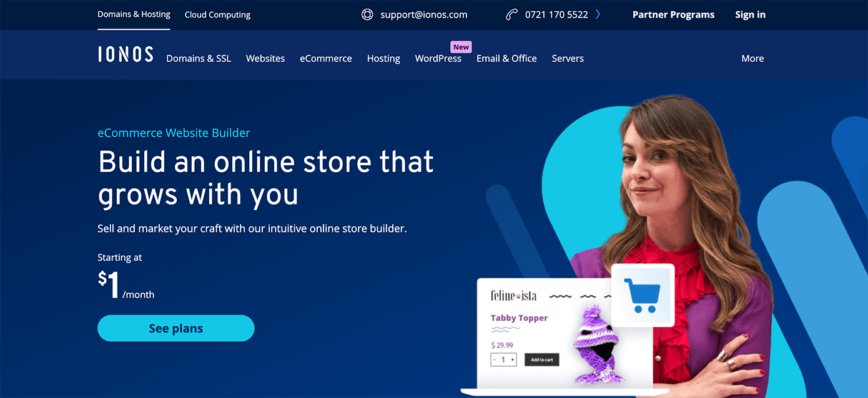Expand the chevron next to phone number

point(598,14)
